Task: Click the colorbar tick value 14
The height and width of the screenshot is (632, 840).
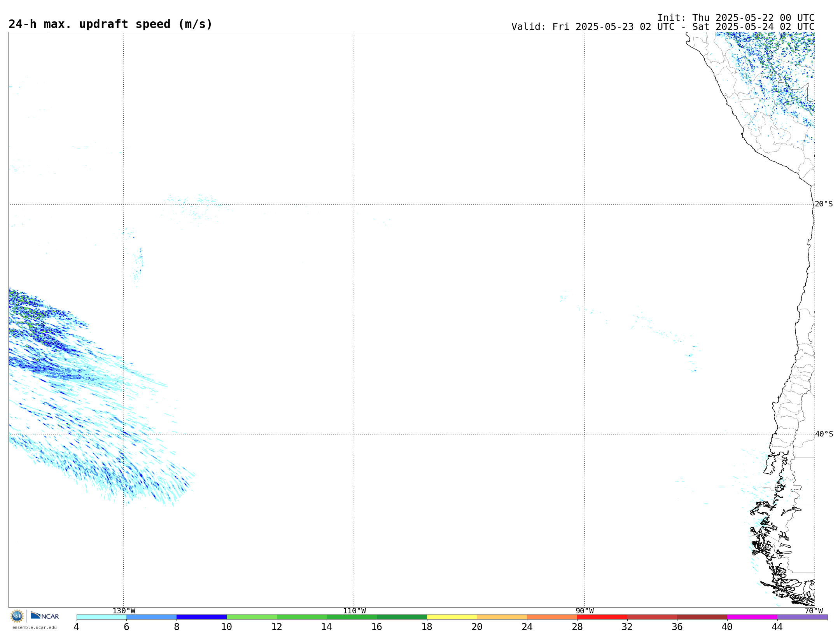Action: pyautogui.click(x=327, y=627)
